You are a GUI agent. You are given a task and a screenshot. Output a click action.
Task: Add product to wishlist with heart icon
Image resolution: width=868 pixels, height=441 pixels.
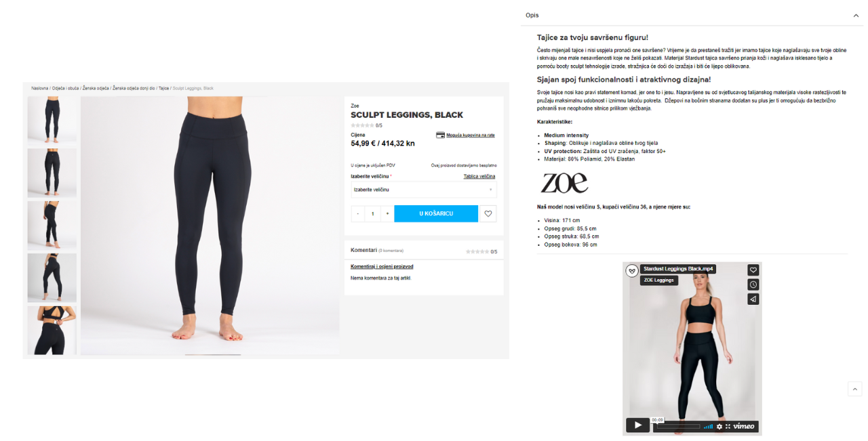coord(488,213)
